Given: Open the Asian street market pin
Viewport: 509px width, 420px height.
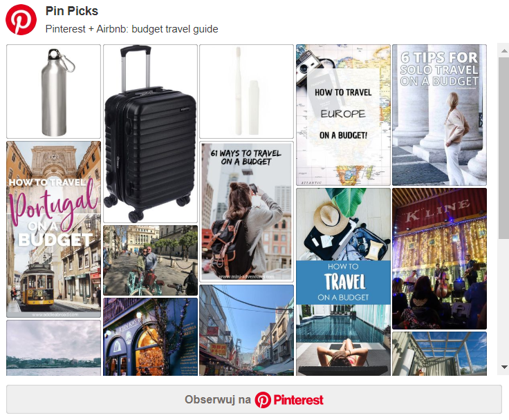Looking at the screenshot, I should point(246,330).
